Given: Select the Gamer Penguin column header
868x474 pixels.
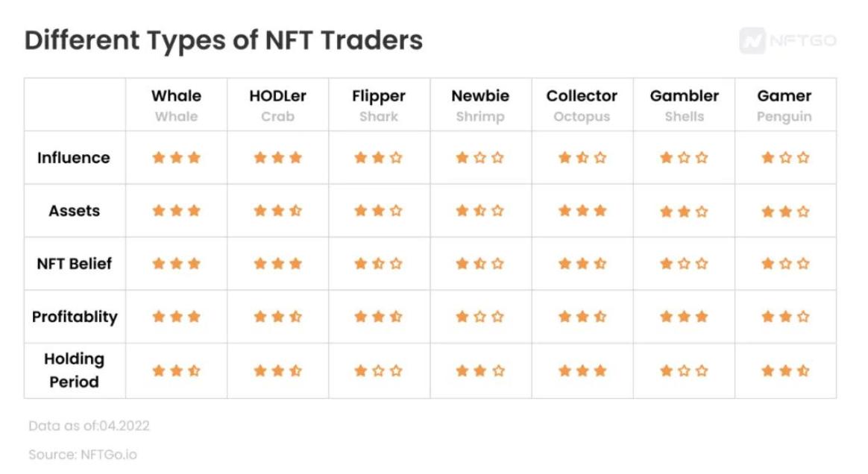Looking at the screenshot, I should tap(784, 105).
